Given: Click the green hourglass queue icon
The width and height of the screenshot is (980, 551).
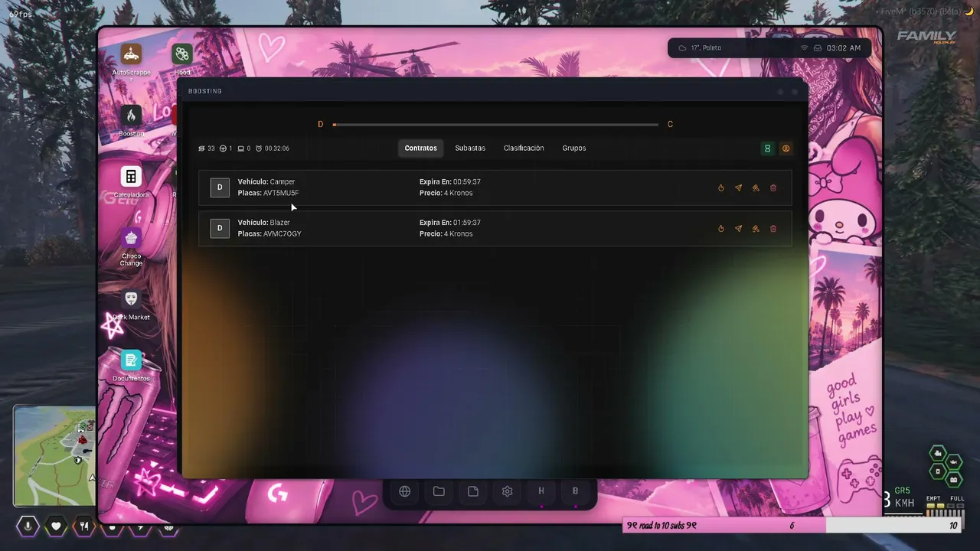Looking at the screenshot, I should (x=767, y=148).
